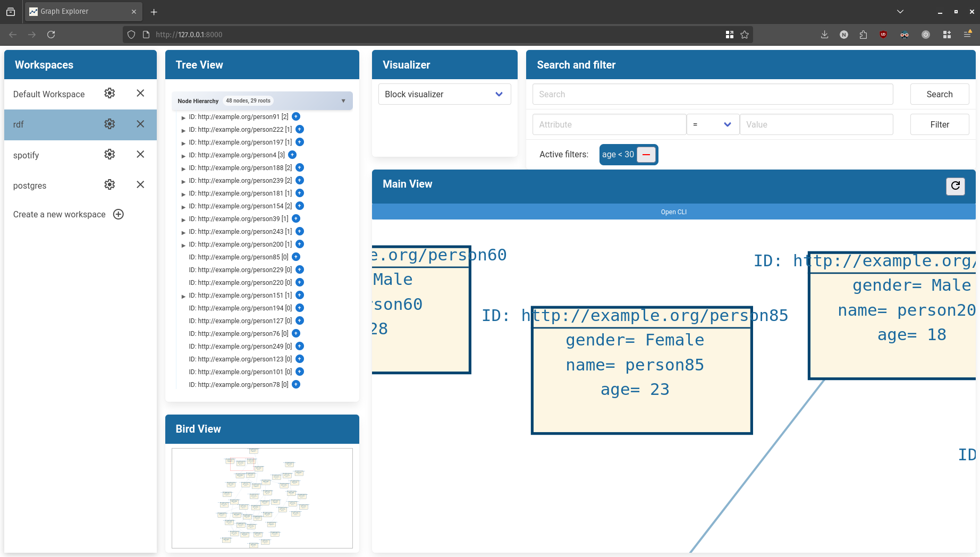This screenshot has height=557, width=980.
Task: Focus the Search input field
Action: pyautogui.click(x=712, y=94)
